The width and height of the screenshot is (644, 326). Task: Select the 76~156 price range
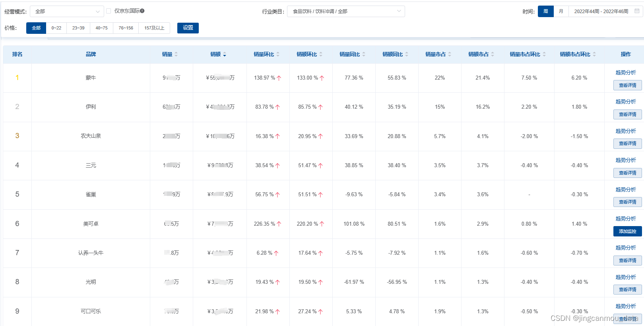[126, 28]
